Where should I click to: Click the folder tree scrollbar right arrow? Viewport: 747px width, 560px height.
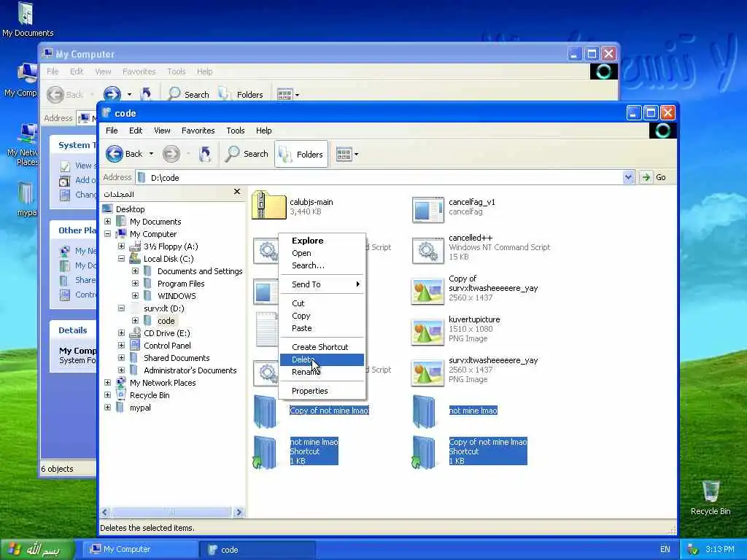point(239,513)
